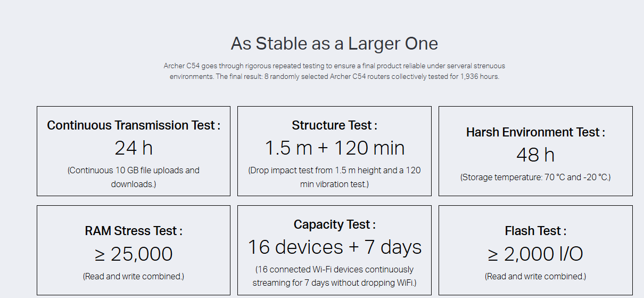Click the '24 h' value
This screenshot has height=298, width=644.
[134, 148]
